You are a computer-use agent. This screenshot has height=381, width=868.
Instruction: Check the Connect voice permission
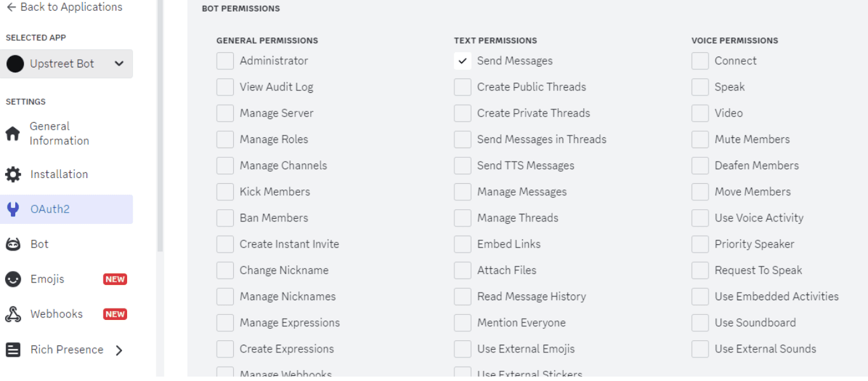(x=700, y=61)
